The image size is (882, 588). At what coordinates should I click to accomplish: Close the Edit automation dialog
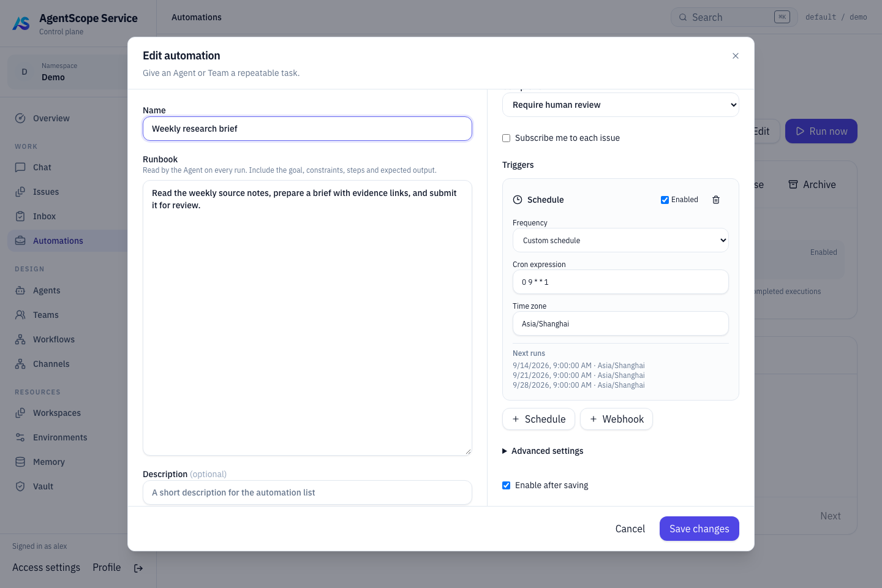pyautogui.click(x=736, y=56)
